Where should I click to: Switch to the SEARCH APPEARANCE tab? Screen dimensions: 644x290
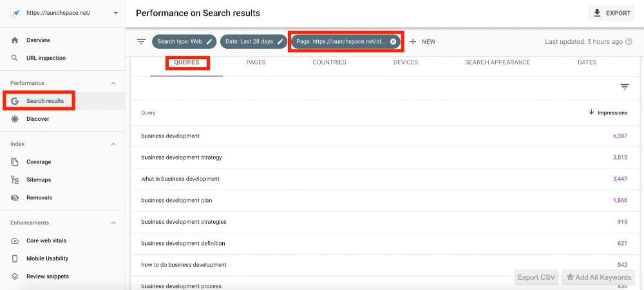coord(498,62)
